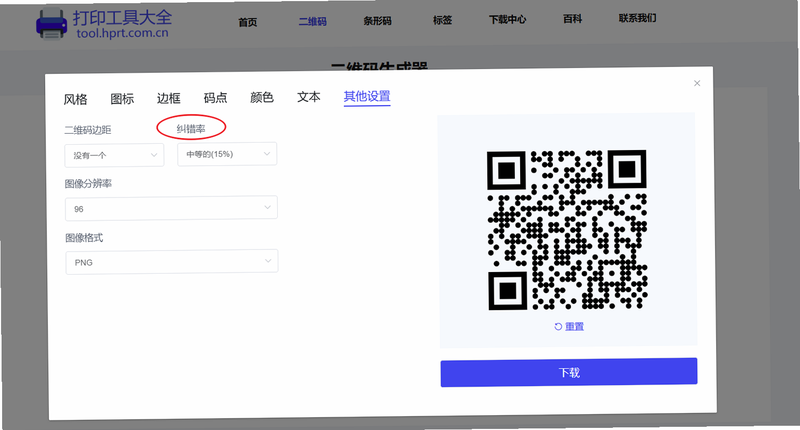
Task: Click the tool.hprt.com.cn URL text
Action: [x=122, y=33]
